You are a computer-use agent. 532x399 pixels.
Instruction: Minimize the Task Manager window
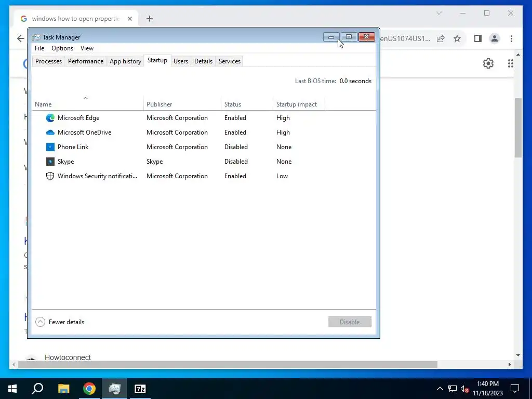[331, 37]
